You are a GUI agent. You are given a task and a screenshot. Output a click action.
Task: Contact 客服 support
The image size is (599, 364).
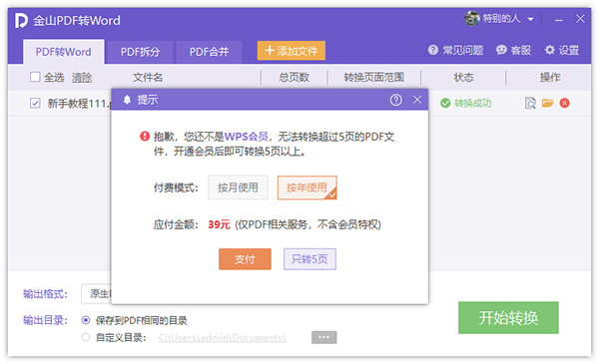[513, 50]
